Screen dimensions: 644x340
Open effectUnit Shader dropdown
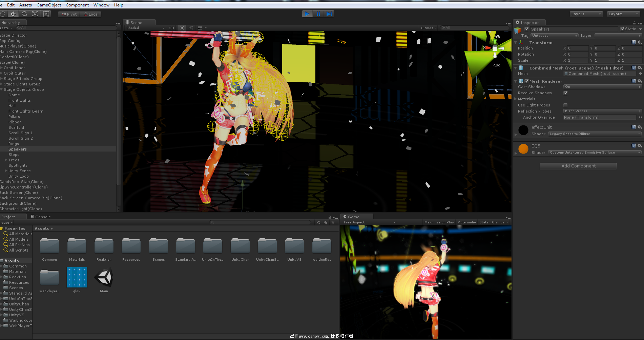595,134
